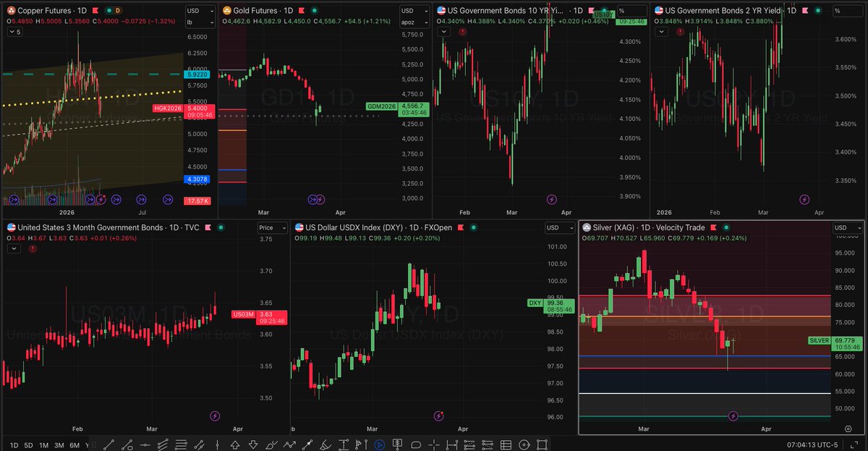Click the orange D badge on Copper Futures
This screenshot has width=868, height=451.
(x=117, y=11)
